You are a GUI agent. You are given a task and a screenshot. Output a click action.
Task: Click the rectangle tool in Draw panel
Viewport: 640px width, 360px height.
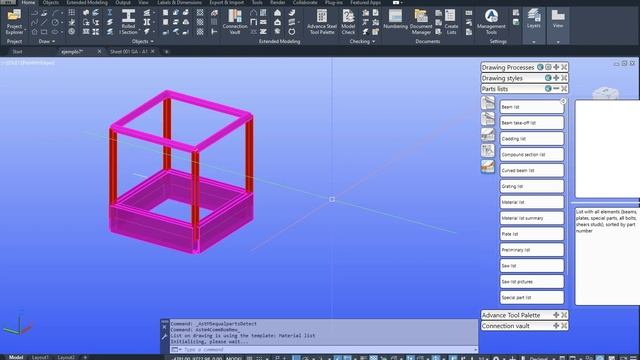(x=44, y=31)
